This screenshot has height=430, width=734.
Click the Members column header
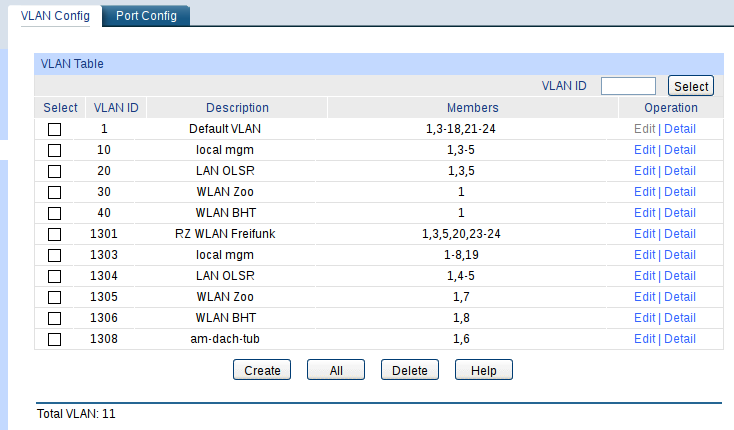pyautogui.click(x=473, y=108)
